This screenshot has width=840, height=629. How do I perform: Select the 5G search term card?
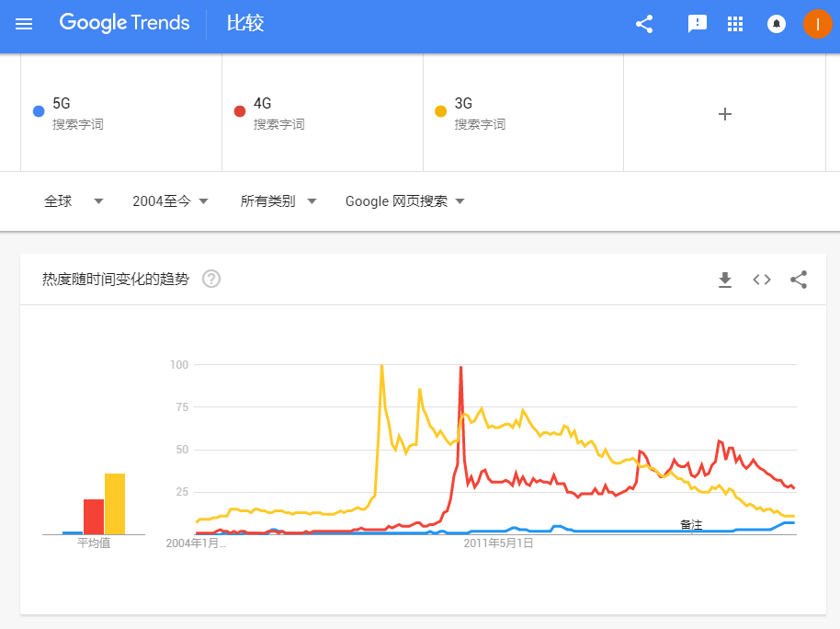pyautogui.click(x=121, y=112)
